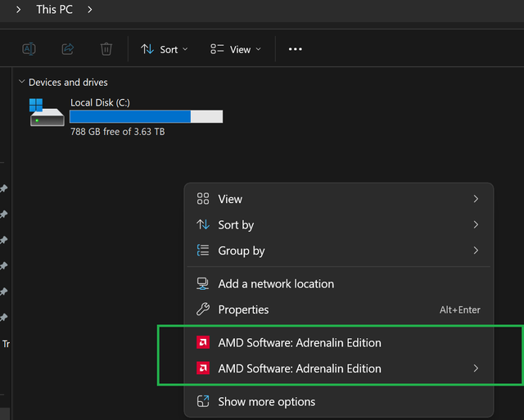Click the sort arrows icon in toolbar
The image size is (524, 420).
[x=147, y=49]
